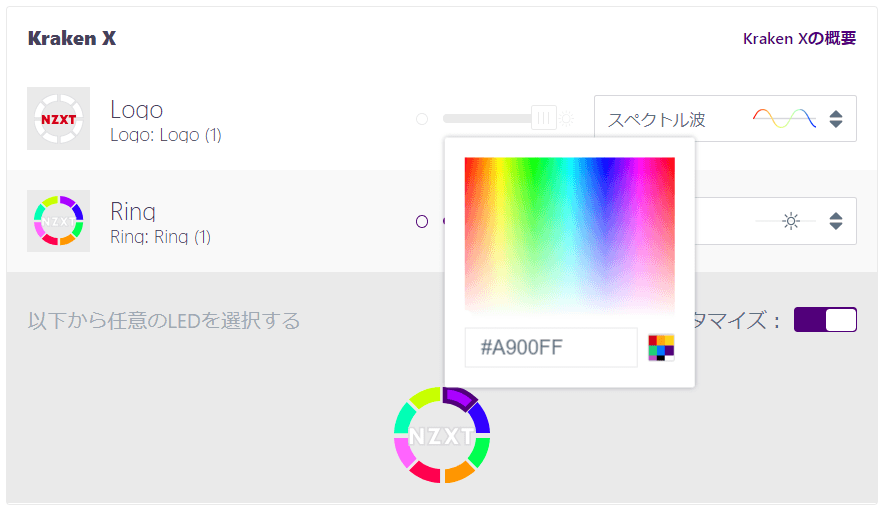Viewport: 884px width, 515px height.
Task: Toggle the customize switch off
Action: (x=825, y=320)
